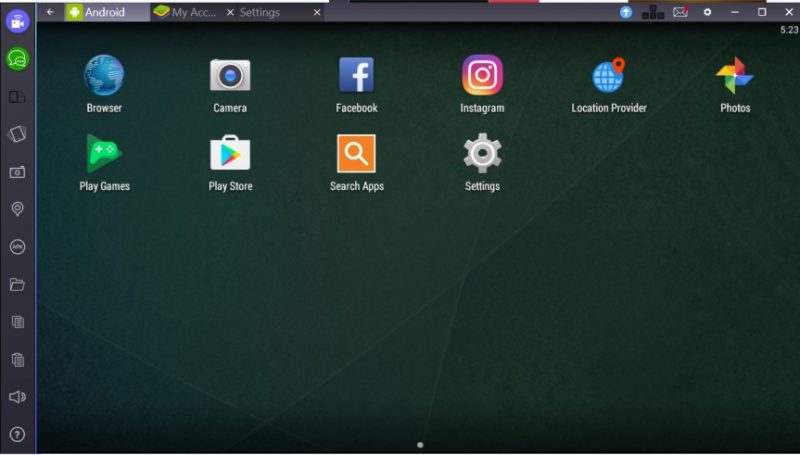This screenshot has height=455, width=800.
Task: Open the mail notifications envelope icon
Action: (x=680, y=12)
